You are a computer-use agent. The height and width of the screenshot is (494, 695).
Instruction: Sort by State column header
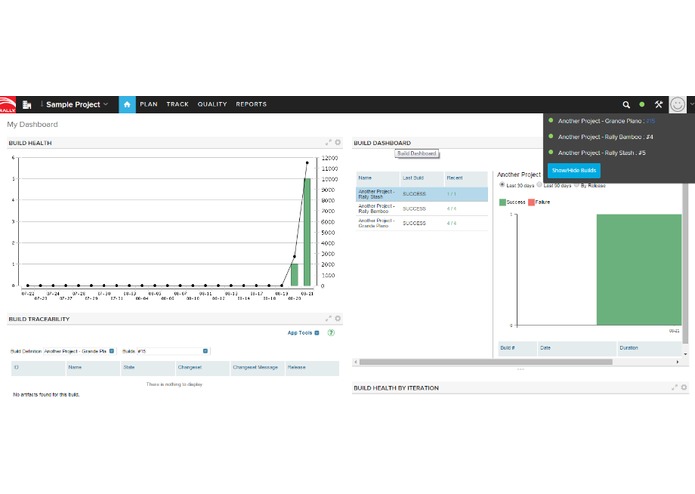[148, 368]
